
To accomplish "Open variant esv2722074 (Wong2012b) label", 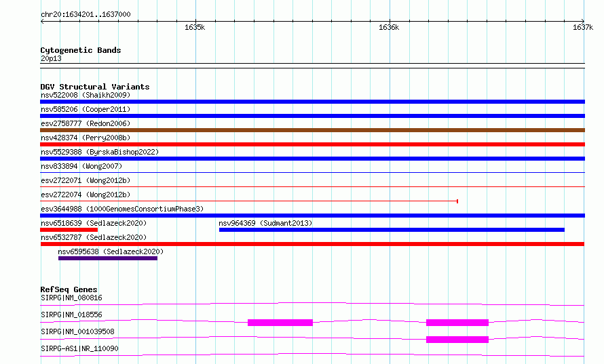I will [86, 195].
